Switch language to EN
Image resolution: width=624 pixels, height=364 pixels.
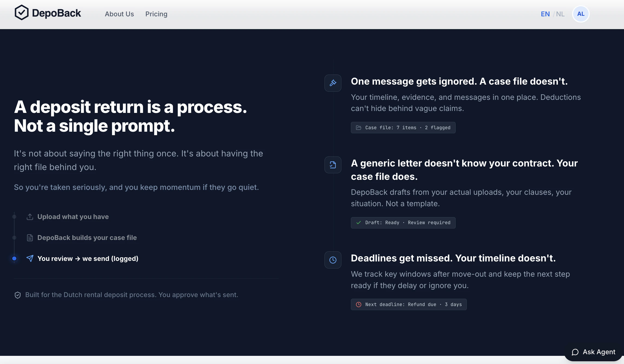click(x=545, y=14)
